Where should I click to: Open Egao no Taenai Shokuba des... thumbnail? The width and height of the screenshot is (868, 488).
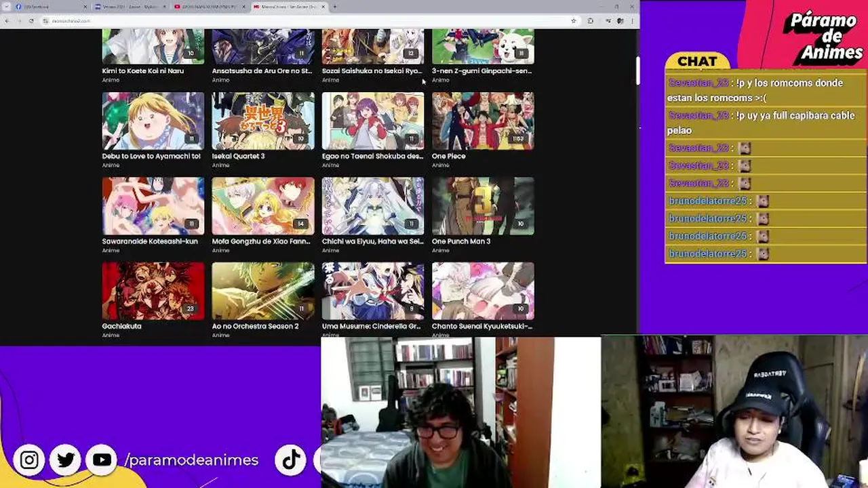[x=373, y=121]
